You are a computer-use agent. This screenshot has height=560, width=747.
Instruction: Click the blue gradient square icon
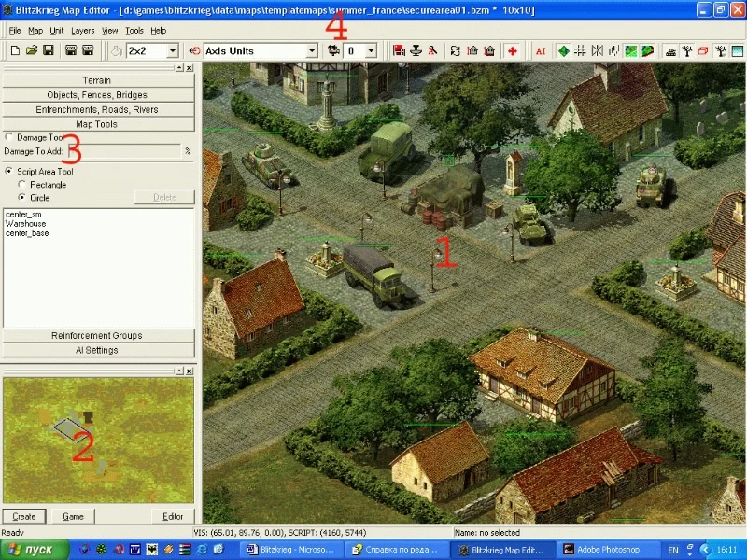(x=737, y=50)
